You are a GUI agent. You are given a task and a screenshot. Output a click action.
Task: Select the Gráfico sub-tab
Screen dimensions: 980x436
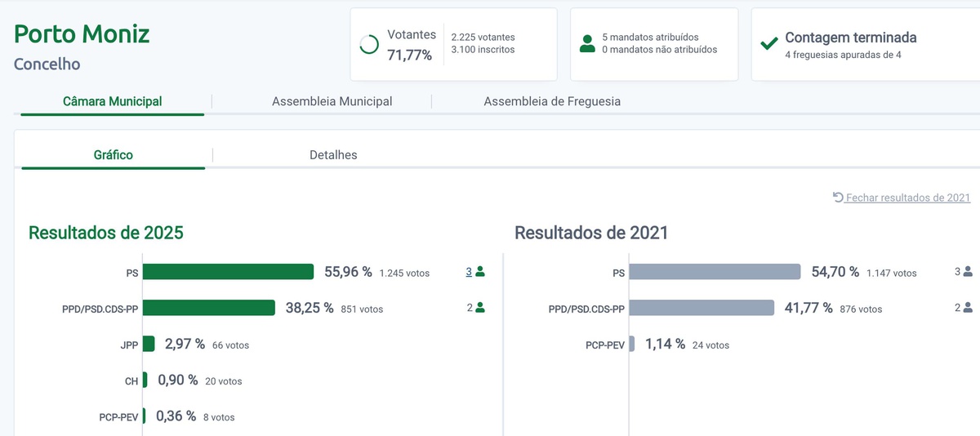(114, 154)
